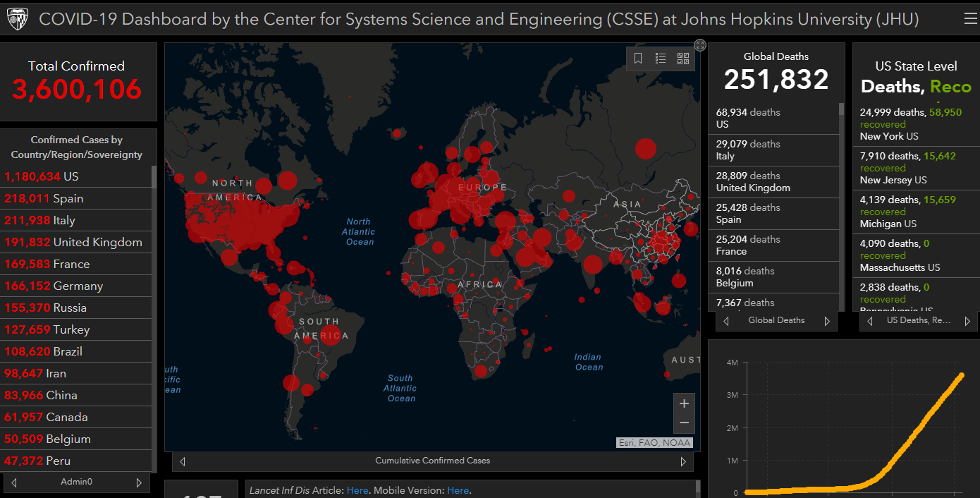Select Turkey in confirmed cases list
Screen dimensions: 980x498
[76, 329]
